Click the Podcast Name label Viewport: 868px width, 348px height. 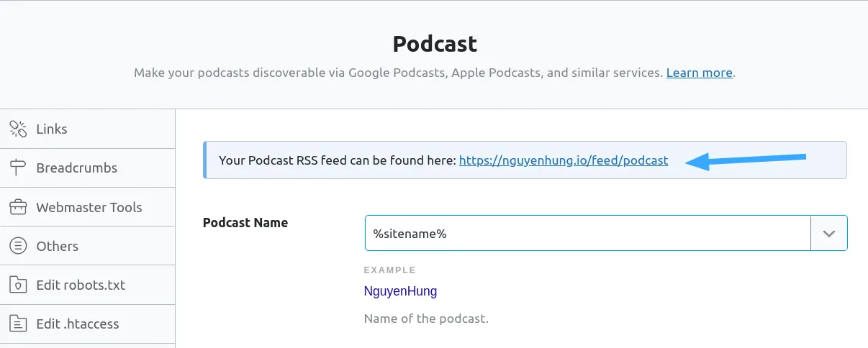tap(245, 222)
